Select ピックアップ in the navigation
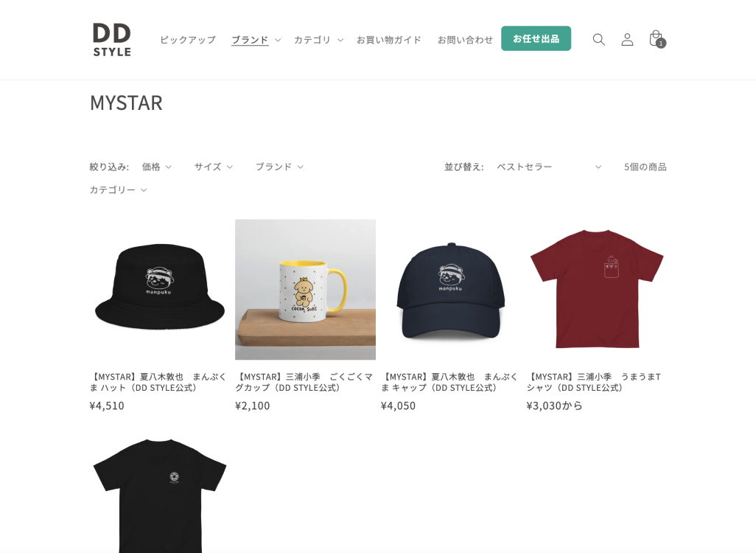The height and width of the screenshot is (553, 756). pyautogui.click(x=188, y=40)
